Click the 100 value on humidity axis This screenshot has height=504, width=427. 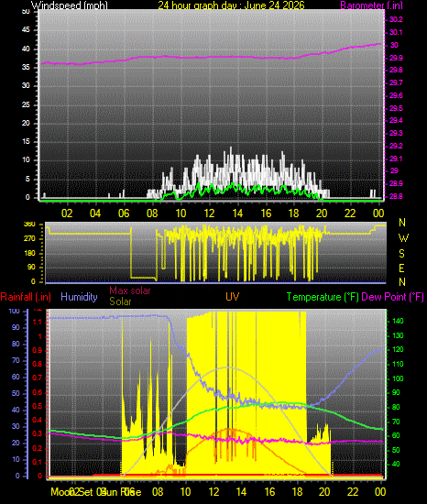point(14,312)
